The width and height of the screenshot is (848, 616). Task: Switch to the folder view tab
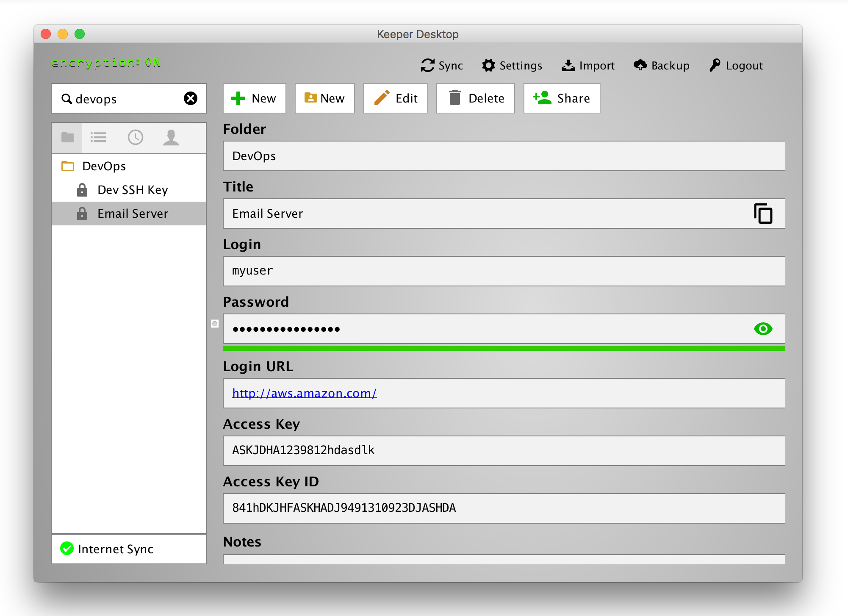(x=68, y=138)
